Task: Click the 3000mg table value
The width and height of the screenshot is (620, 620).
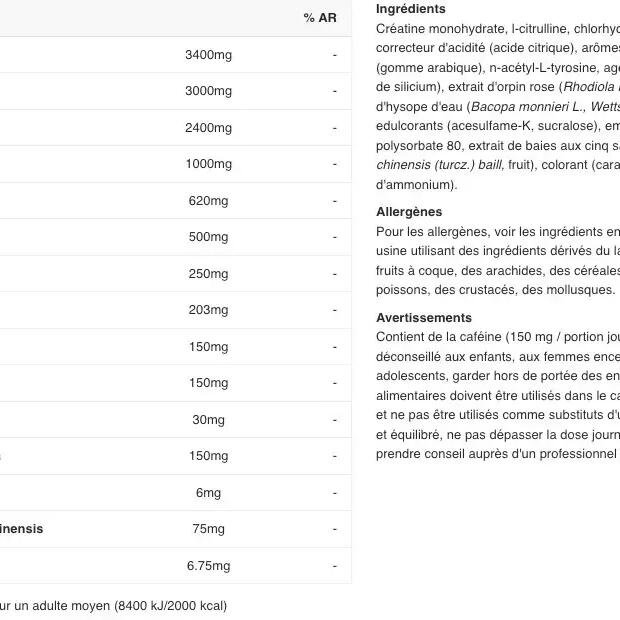Action: tap(208, 91)
